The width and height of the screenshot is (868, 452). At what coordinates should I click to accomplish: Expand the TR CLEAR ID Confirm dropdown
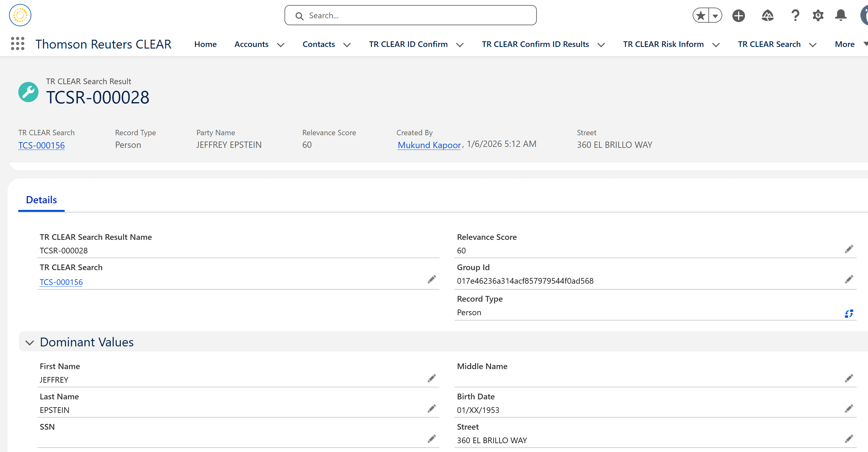click(460, 45)
